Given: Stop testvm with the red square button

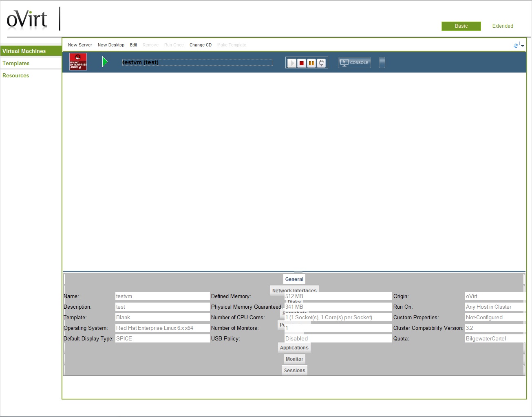Looking at the screenshot, I should click(302, 63).
